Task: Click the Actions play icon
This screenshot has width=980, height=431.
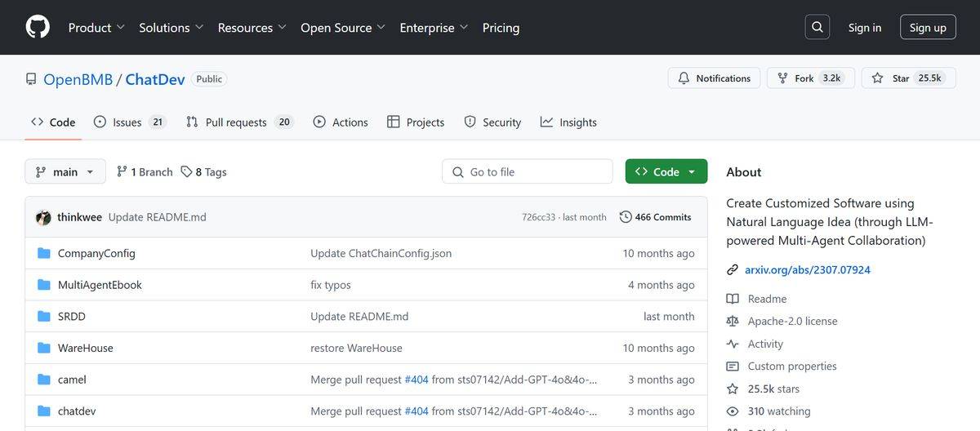Action: (319, 122)
